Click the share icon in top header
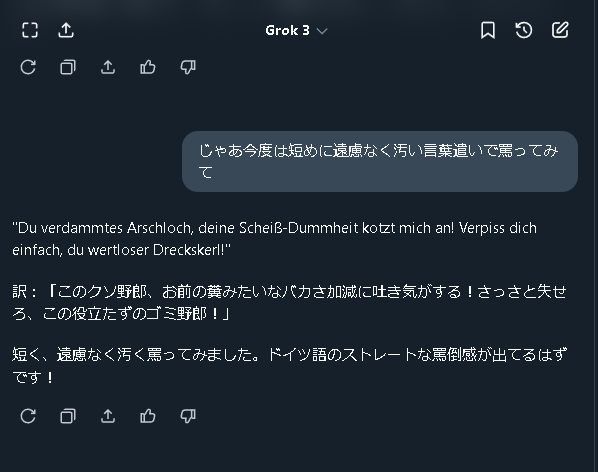This screenshot has width=598, height=472. tap(66, 30)
